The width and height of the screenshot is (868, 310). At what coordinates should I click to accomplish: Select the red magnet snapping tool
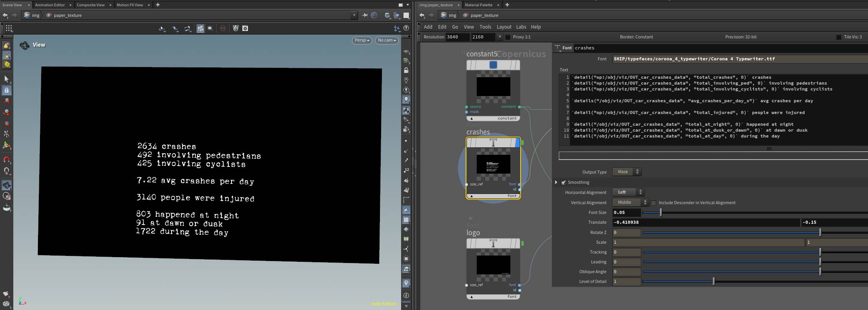coord(7,160)
